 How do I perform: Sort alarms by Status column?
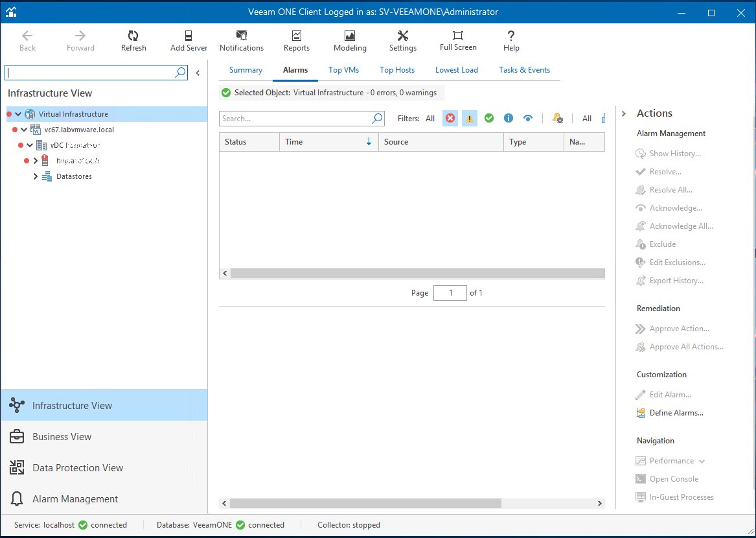point(249,142)
